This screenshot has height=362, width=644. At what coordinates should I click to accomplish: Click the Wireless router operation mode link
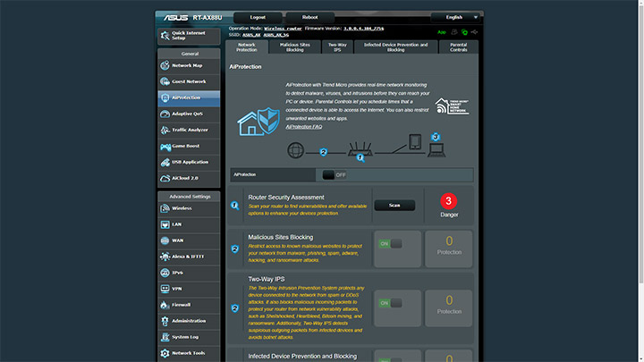(283, 29)
